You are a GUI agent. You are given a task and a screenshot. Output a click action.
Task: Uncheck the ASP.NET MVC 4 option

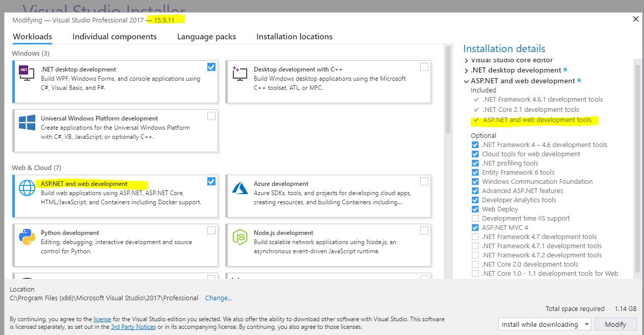pyautogui.click(x=475, y=228)
